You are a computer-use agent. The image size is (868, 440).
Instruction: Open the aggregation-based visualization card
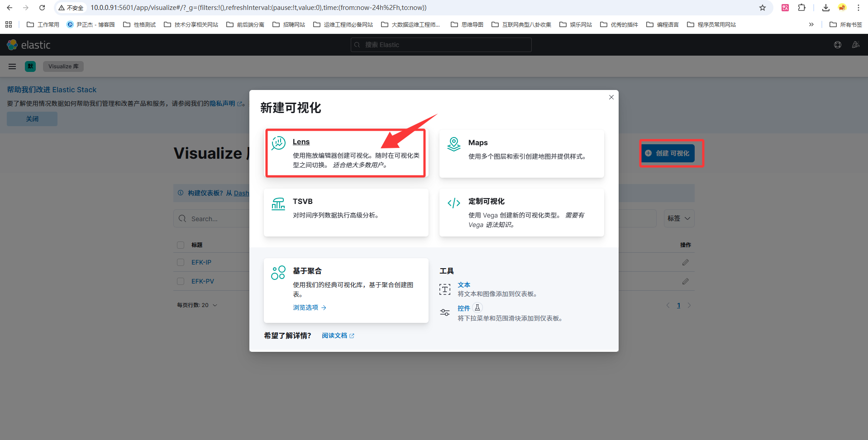point(346,290)
